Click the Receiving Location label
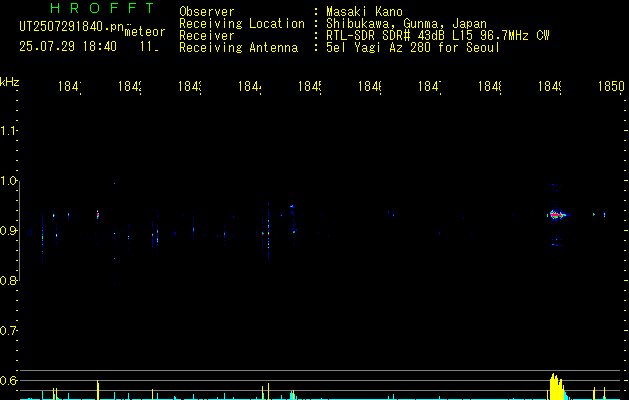Viewport: 629px width, 400px height. (x=242, y=24)
